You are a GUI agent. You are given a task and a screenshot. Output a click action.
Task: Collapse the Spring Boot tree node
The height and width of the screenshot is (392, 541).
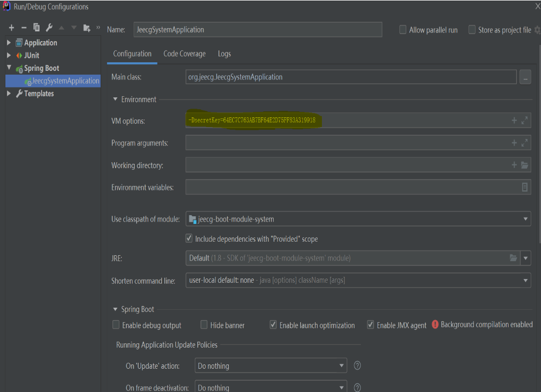pyautogui.click(x=9, y=68)
